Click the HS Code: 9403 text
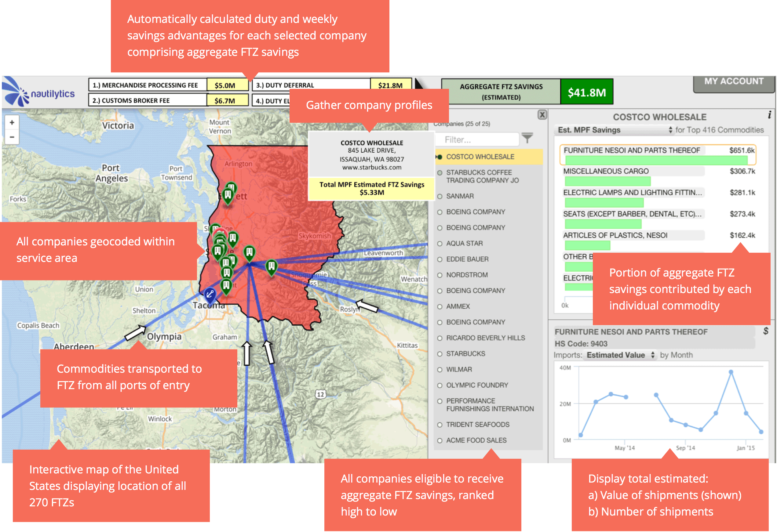Image resolution: width=777 pixels, height=532 pixels. point(581,344)
